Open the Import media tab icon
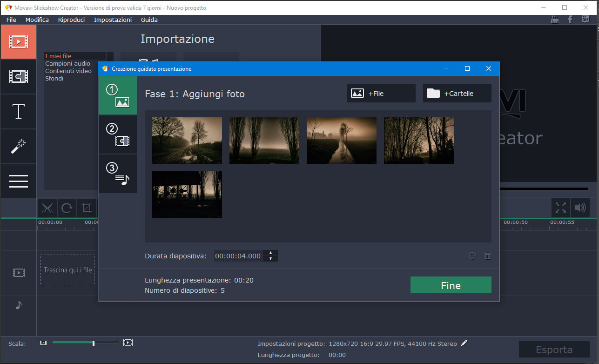The image size is (599, 364). click(19, 41)
